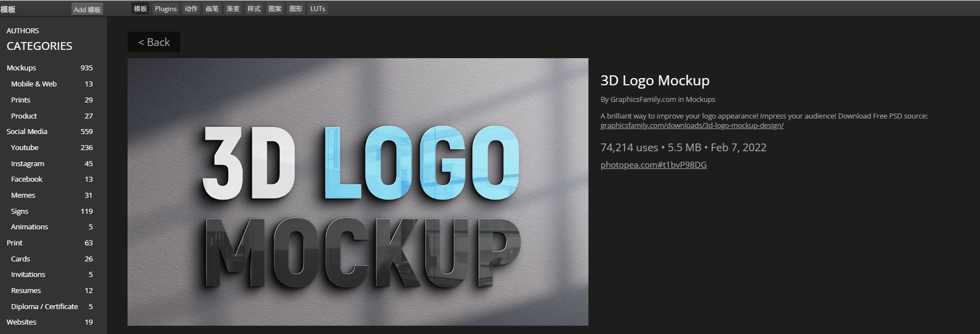
Task: Select the Resumes category
Action: pyautogui.click(x=26, y=291)
